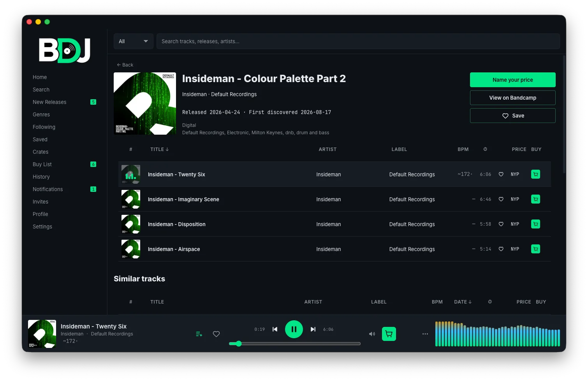Click duration clock header in similar tracks
Image resolution: width=588 pixels, height=381 pixels.
490,302
